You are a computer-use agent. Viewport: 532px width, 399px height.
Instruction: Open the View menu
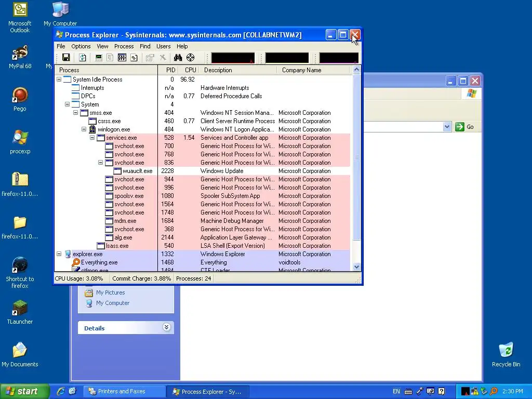click(102, 46)
